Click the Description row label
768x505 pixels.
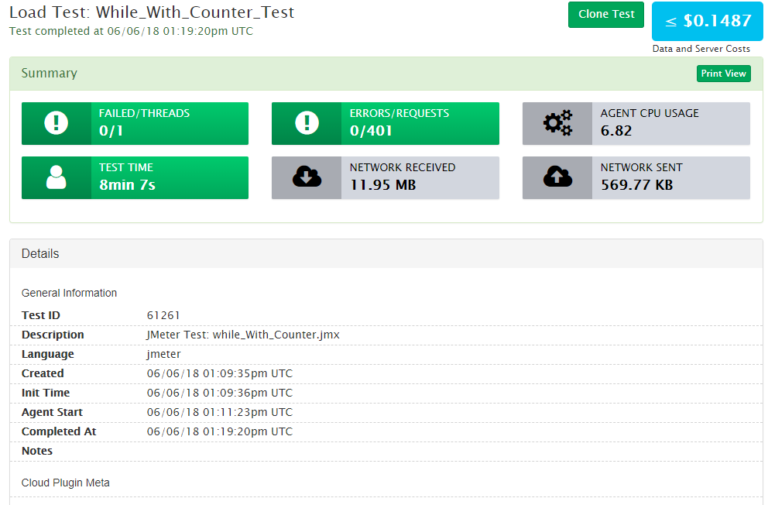[52, 335]
